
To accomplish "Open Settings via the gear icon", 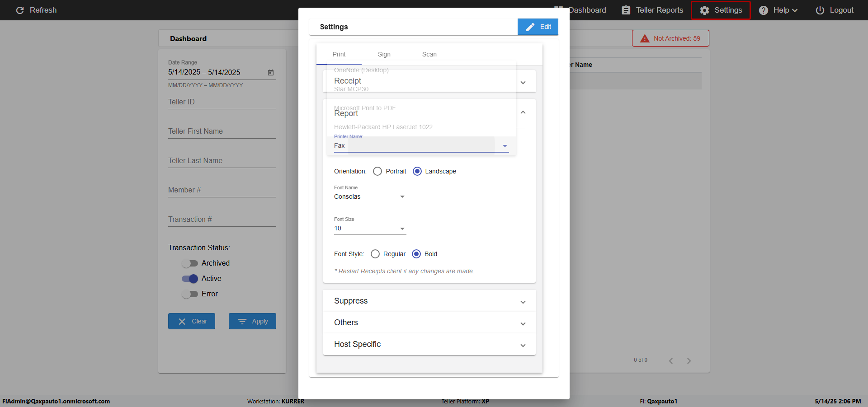I will tap(704, 10).
